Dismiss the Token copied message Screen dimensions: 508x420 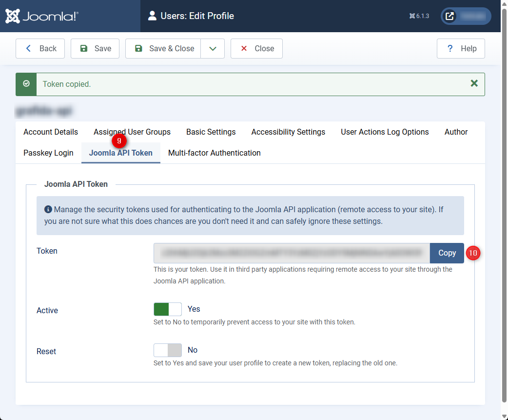[x=474, y=83]
